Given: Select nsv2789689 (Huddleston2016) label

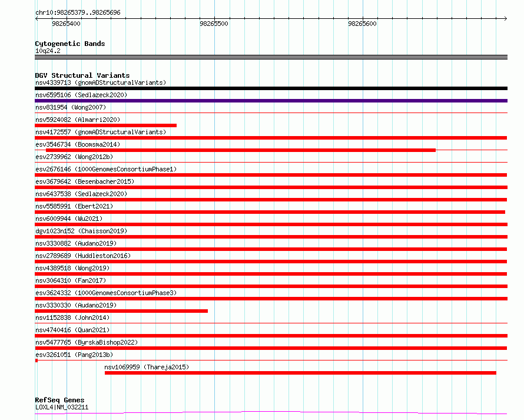Looking at the screenshot, I should click(83, 256).
